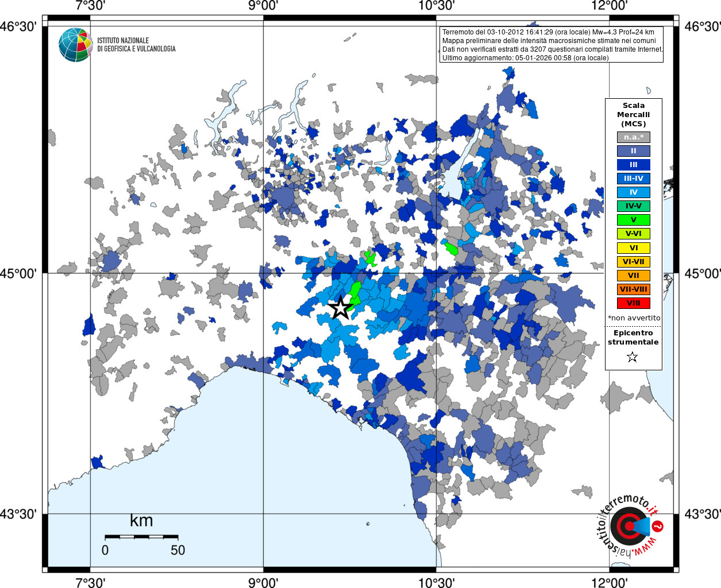This screenshot has width=721, height=588.
Task: Click the top 9°00' longitude label
Action: click(263, 6)
